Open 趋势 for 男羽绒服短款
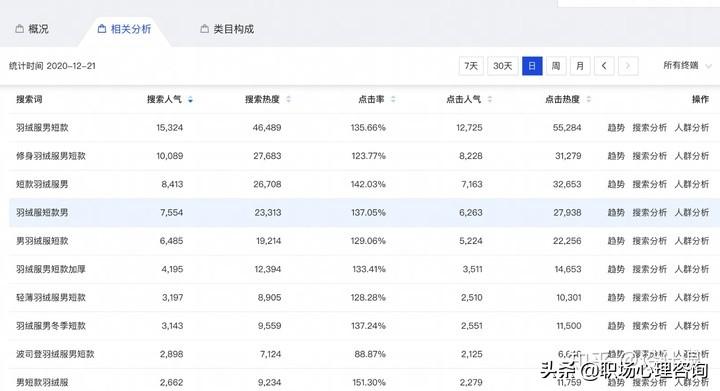This screenshot has height=391, width=720. point(616,241)
